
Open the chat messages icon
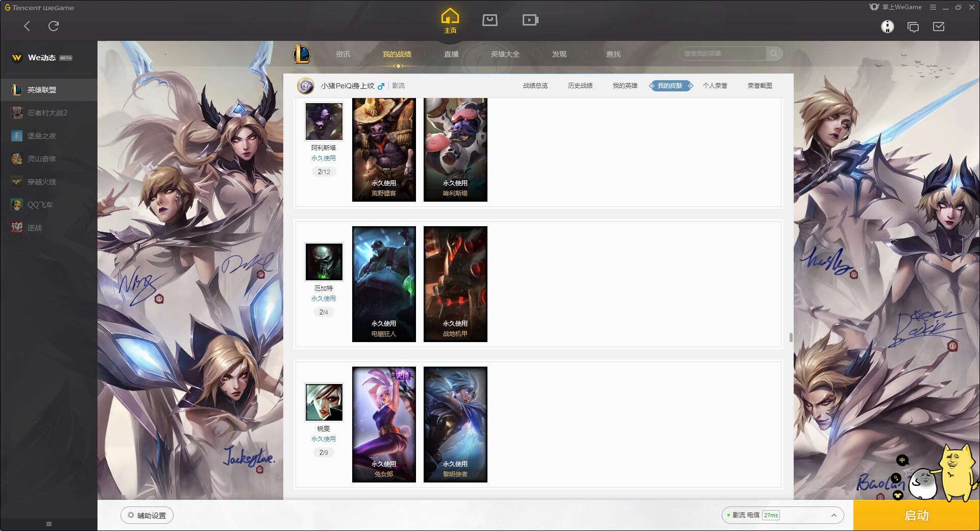[x=913, y=27]
